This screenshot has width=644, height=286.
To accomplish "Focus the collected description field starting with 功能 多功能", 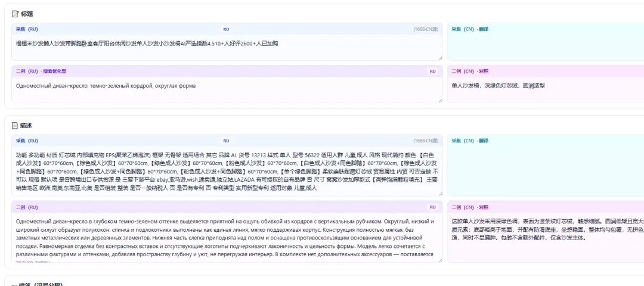I will tap(227, 172).
